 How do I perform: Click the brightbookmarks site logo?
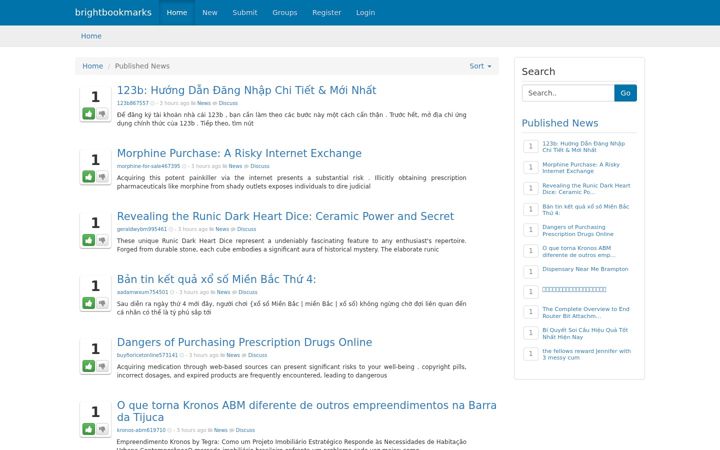coord(113,12)
